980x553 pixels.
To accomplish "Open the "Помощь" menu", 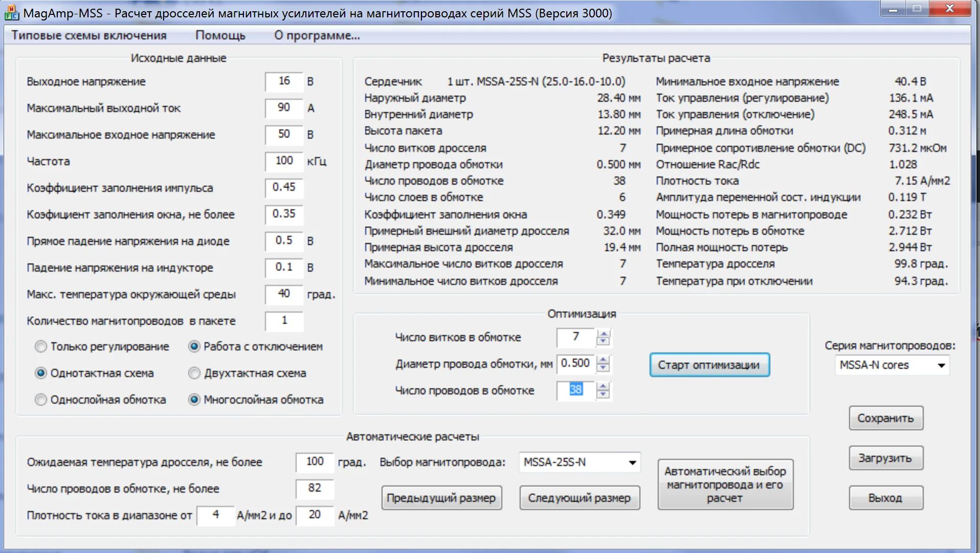I will (220, 35).
